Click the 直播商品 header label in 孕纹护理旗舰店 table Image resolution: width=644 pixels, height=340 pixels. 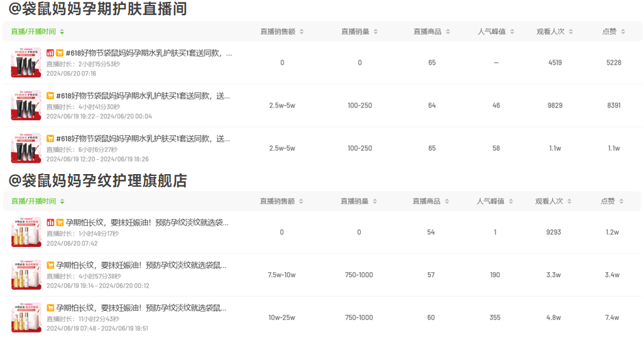coord(427,201)
